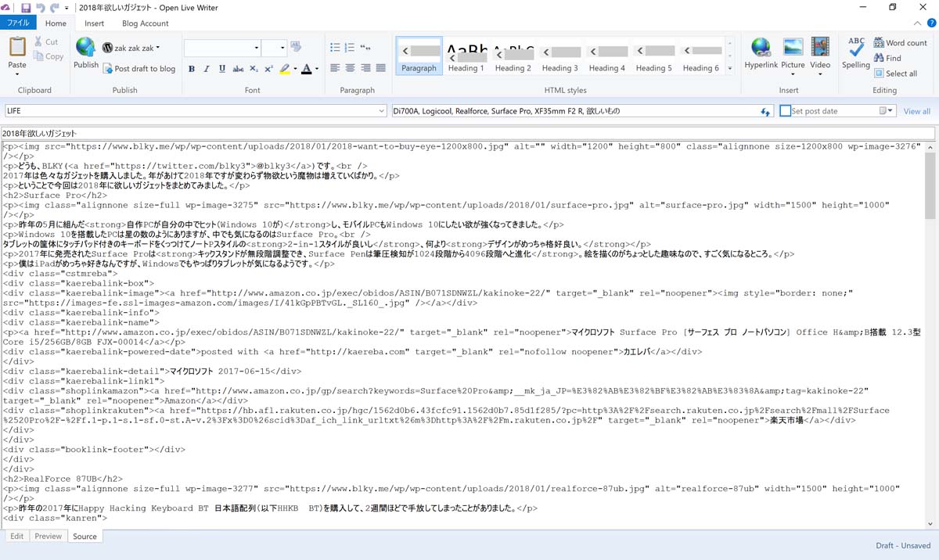Switch to the Insert ribbon tab
The width and height of the screenshot is (939, 560).
[94, 23]
